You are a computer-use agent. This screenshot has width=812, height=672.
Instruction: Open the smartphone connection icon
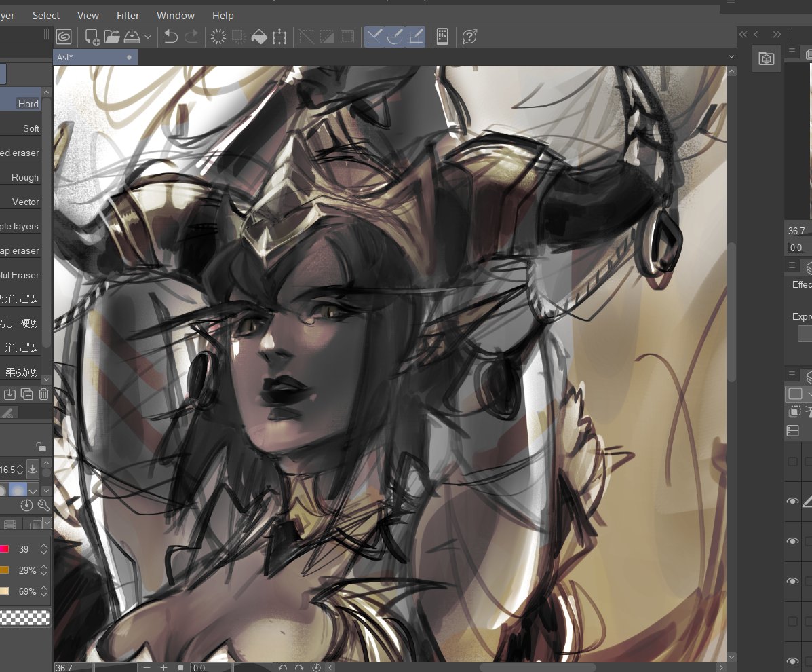(442, 37)
